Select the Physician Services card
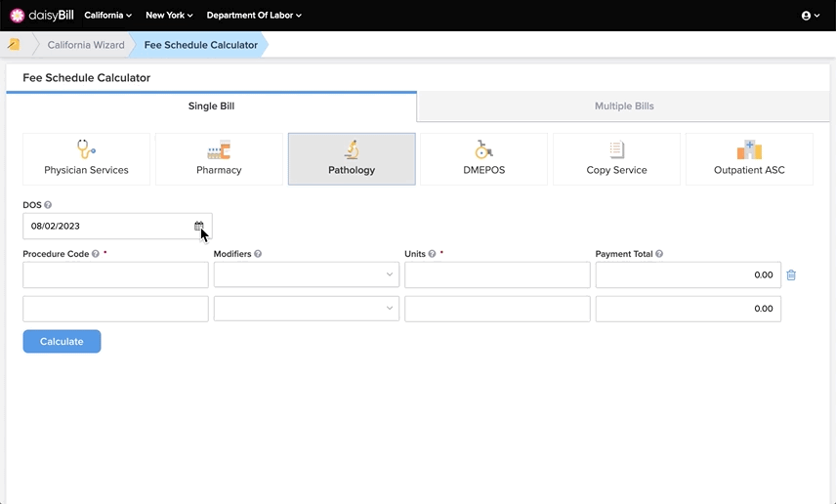This screenshot has height=504, width=836. pyautogui.click(x=86, y=159)
